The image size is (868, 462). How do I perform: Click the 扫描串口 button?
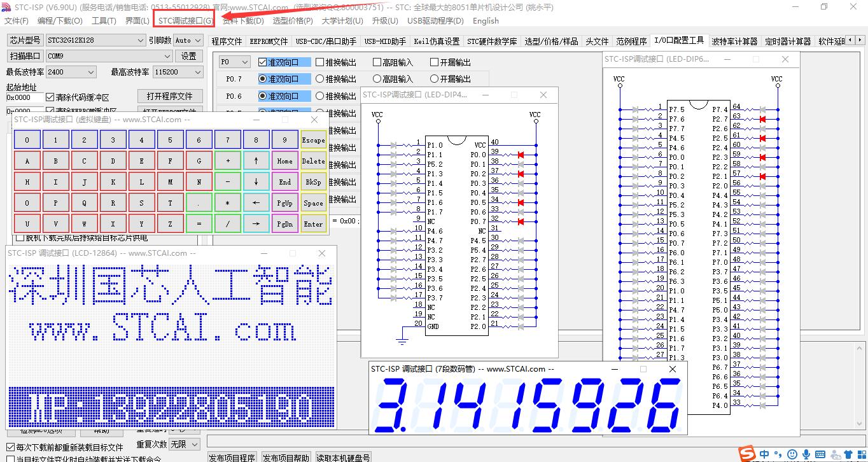pyautogui.click(x=25, y=56)
